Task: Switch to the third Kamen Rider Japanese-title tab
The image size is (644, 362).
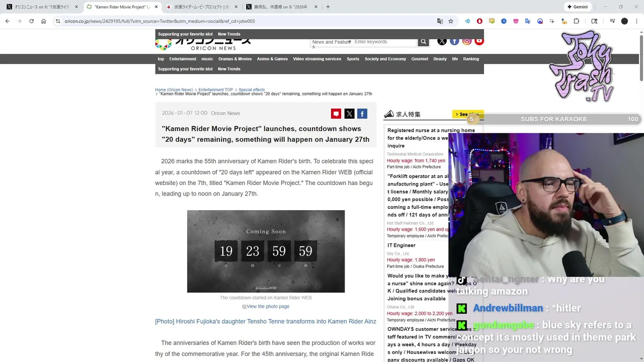Action: [x=201, y=7]
